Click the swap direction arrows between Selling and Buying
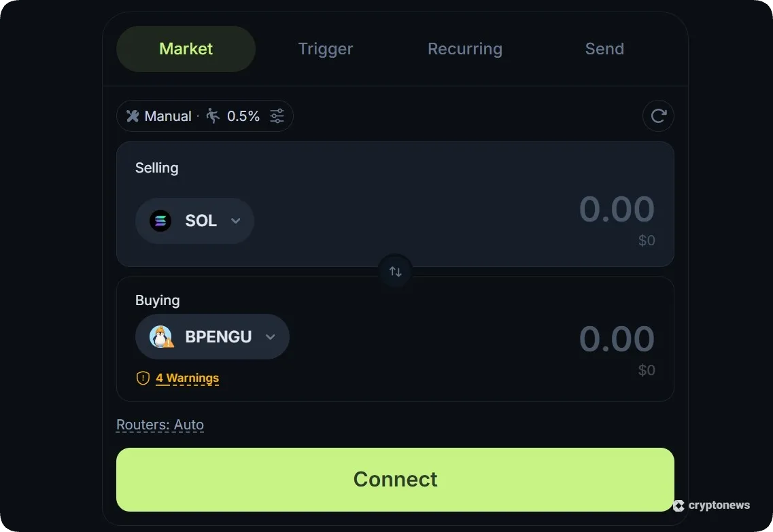Viewport: 773px width, 532px height. coord(395,270)
